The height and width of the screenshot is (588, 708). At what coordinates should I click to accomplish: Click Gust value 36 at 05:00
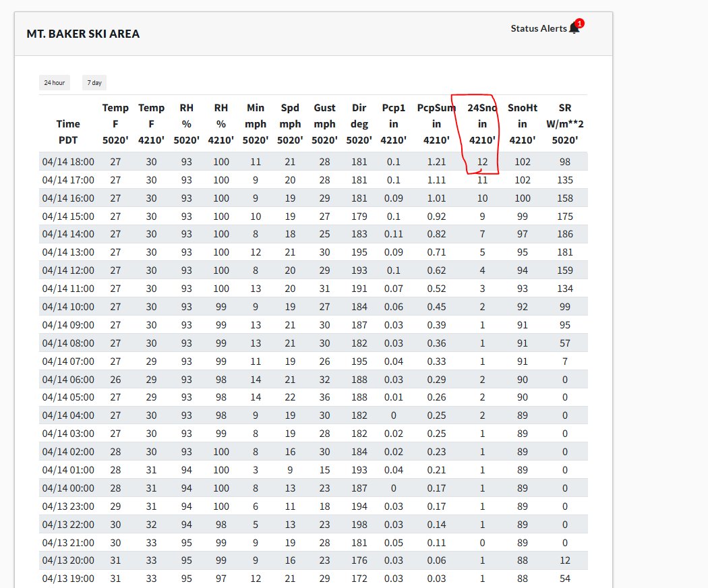pyautogui.click(x=324, y=397)
